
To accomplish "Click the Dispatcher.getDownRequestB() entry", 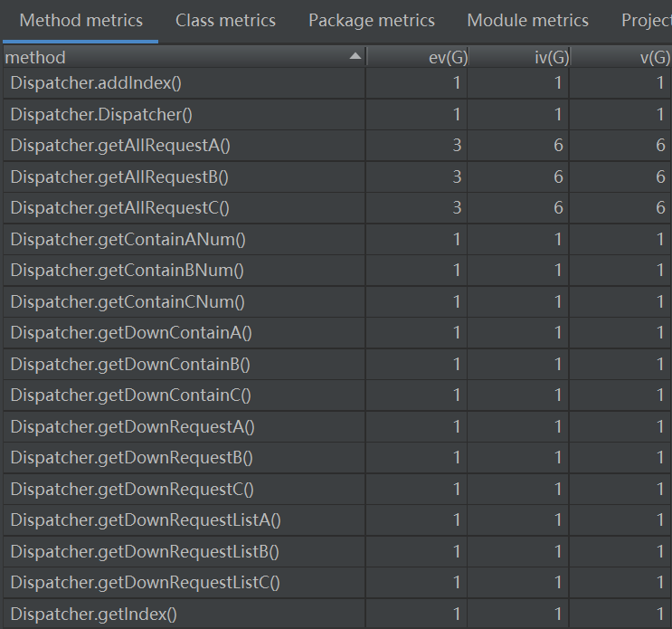I will point(132,457).
